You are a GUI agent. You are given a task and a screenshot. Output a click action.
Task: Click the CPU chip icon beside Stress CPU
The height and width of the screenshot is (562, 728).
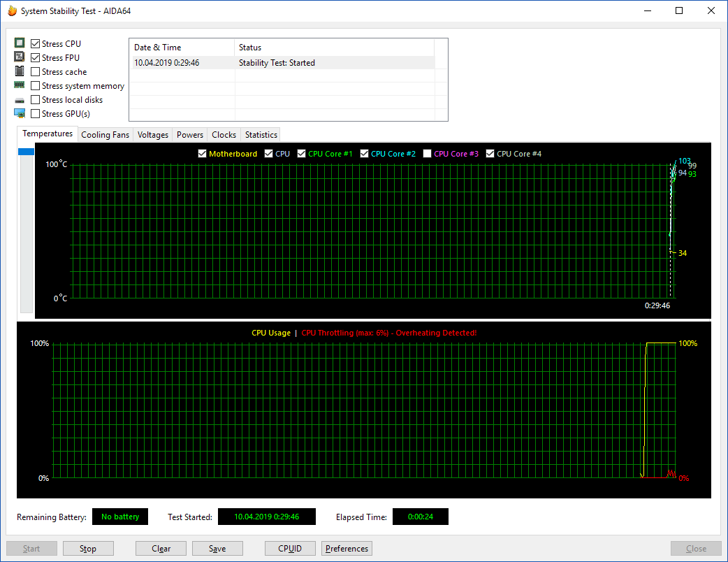tap(19, 43)
